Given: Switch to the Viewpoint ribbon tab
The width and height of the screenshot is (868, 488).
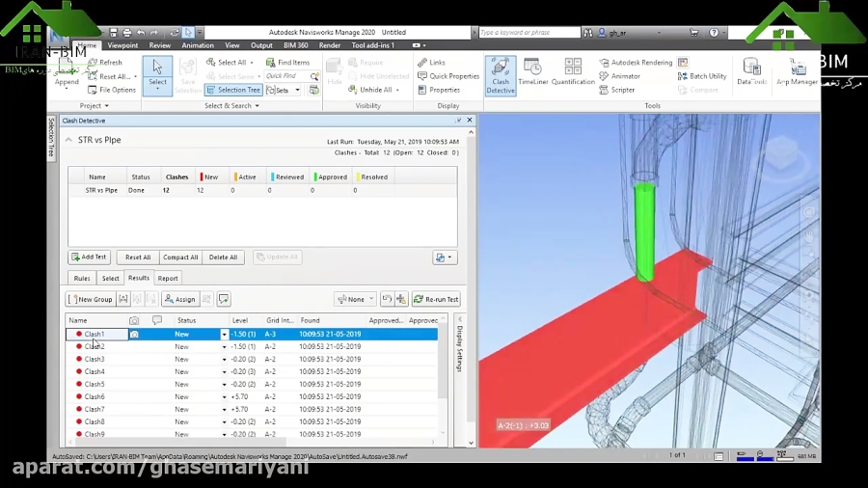Looking at the screenshot, I should click(122, 45).
